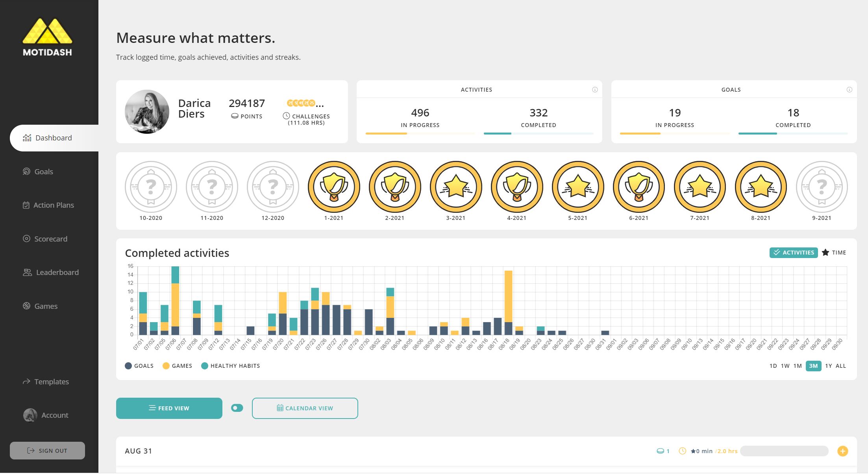Select the 1M chart range
This screenshot has height=474, width=868.
pyautogui.click(x=797, y=366)
